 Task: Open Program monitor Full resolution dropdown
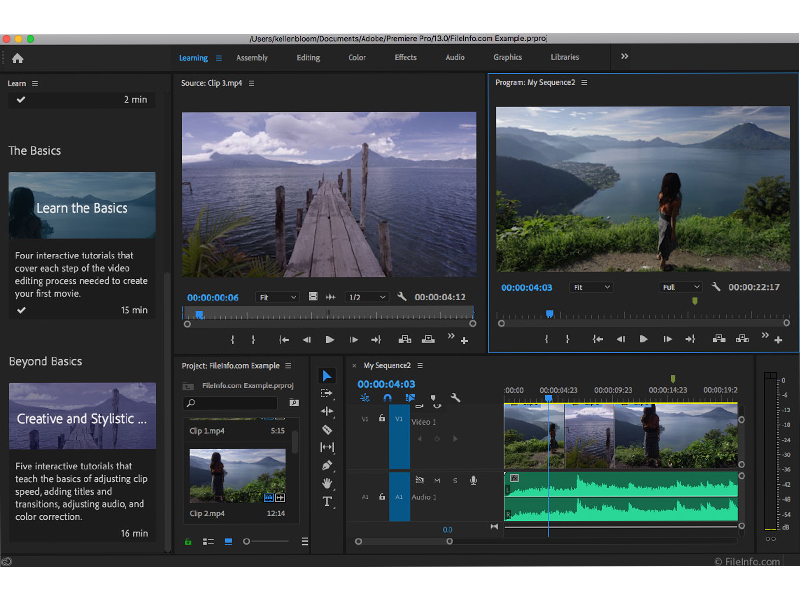[681, 287]
